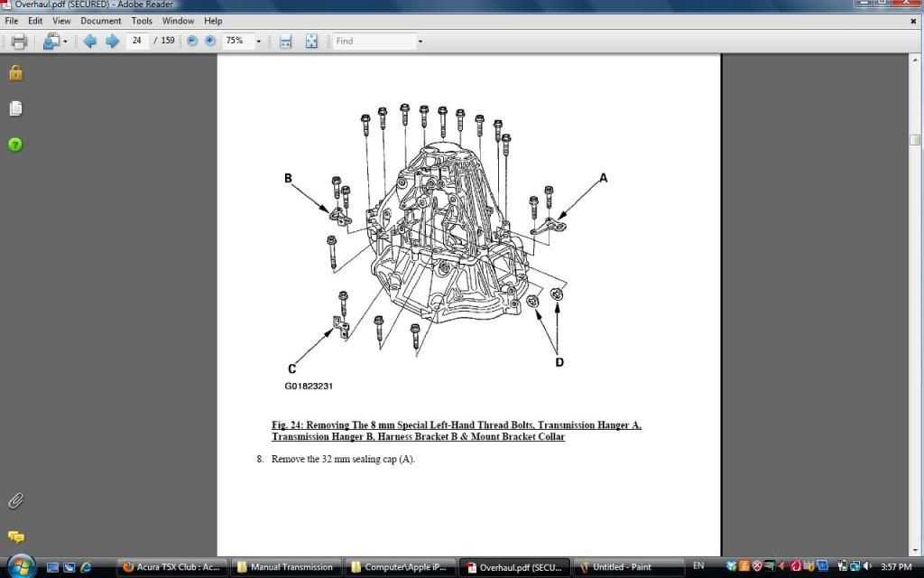
Task: Switch to Overhaul.pdf taskbar button
Action: pyautogui.click(x=513, y=567)
